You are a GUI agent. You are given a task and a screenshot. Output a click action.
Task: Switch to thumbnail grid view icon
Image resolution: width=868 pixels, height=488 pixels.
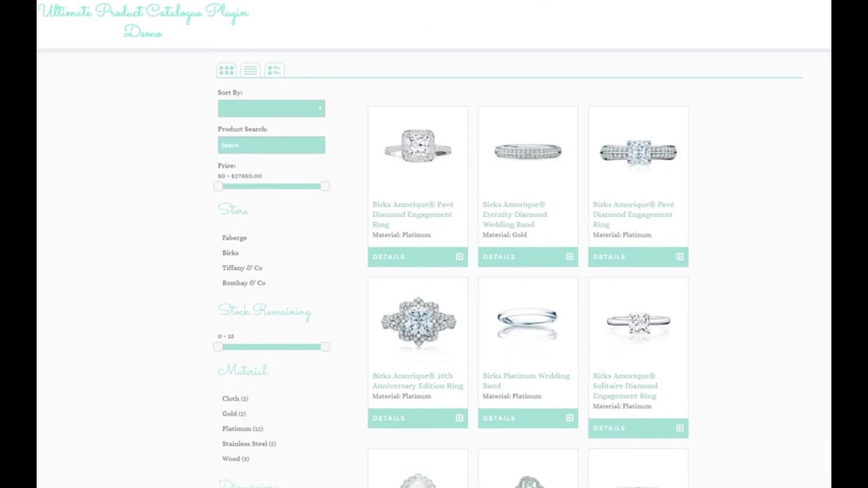point(226,70)
